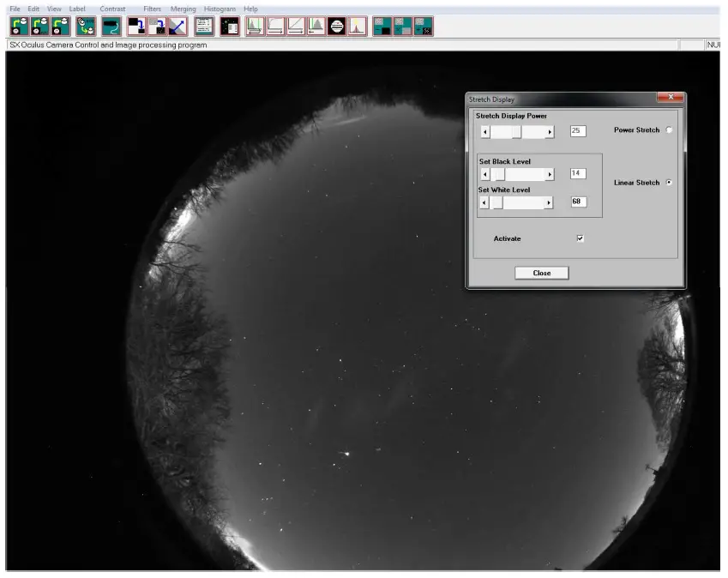Image resolution: width=728 pixels, height=578 pixels.
Task: Open the starfield image display icon
Action: point(229,25)
